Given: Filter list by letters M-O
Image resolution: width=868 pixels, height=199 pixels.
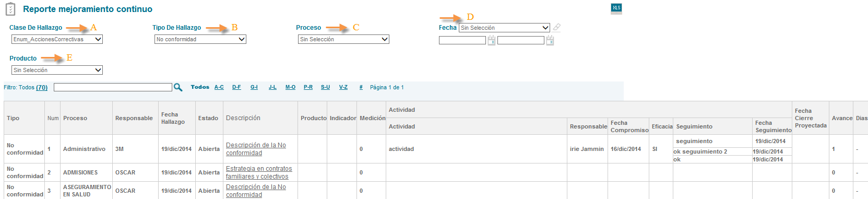Looking at the screenshot, I should tap(290, 87).
